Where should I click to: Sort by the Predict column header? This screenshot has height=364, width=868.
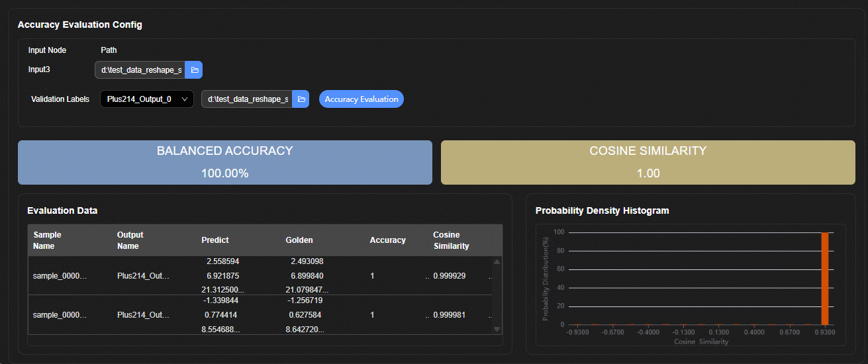click(x=215, y=240)
